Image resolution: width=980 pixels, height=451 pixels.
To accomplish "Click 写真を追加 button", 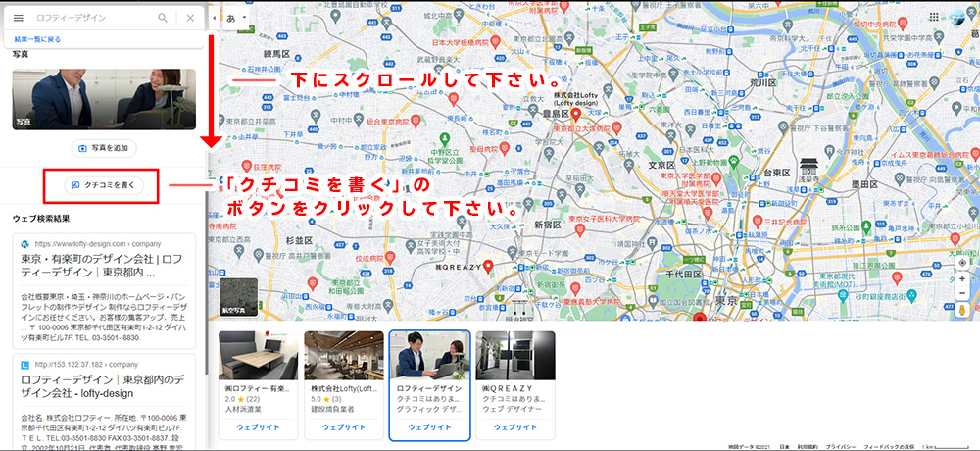I will pyautogui.click(x=104, y=149).
